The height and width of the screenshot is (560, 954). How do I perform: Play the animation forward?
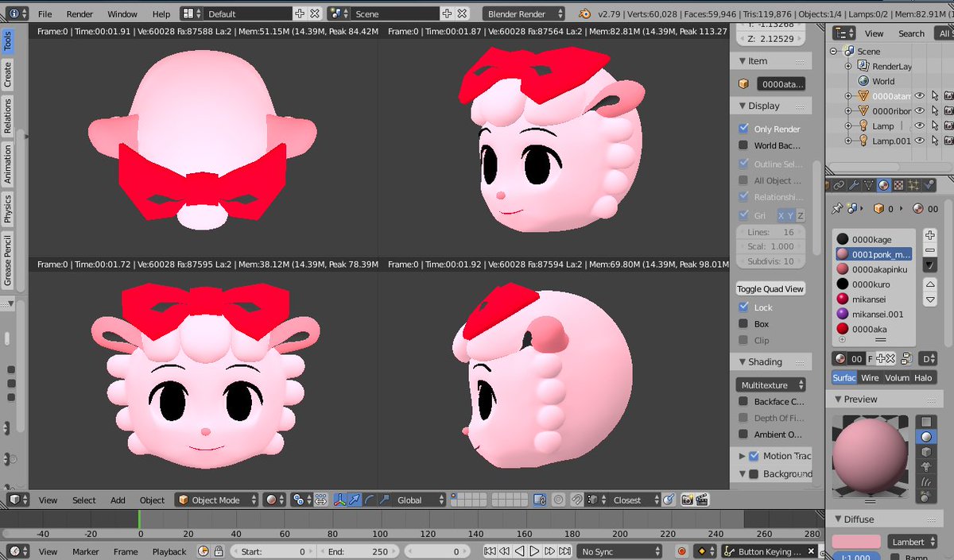(x=534, y=551)
